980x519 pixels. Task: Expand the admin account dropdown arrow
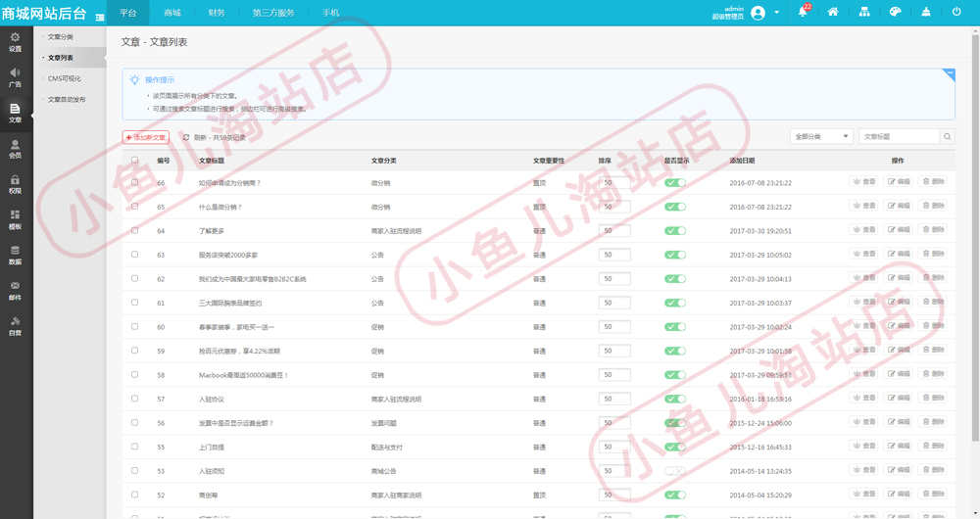coord(777,13)
